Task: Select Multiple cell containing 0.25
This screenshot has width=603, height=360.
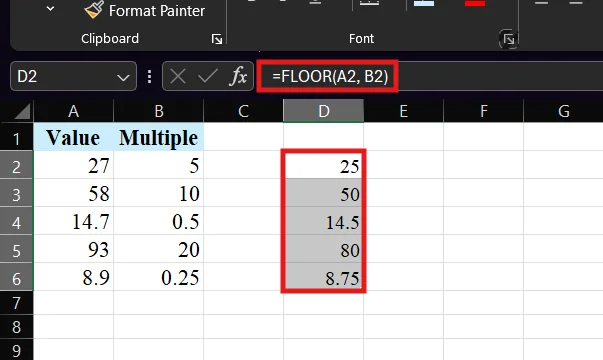Action: [158, 277]
